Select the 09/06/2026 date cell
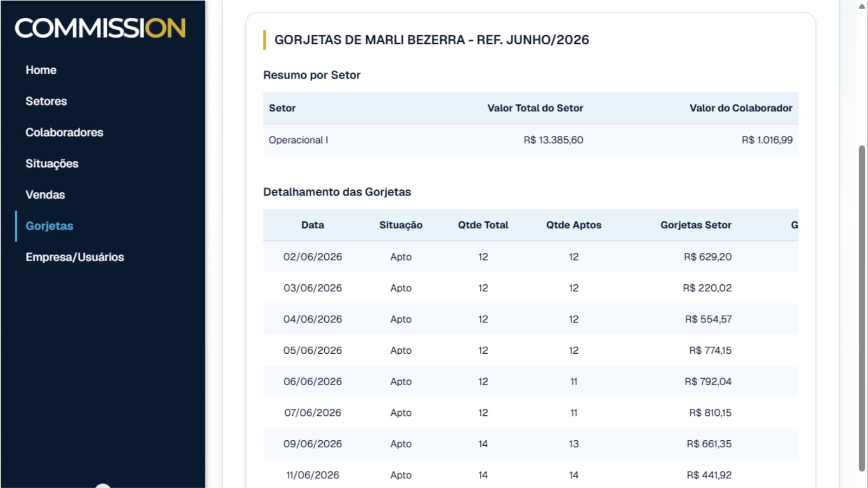Viewport: 868px width, 488px height. click(x=313, y=444)
